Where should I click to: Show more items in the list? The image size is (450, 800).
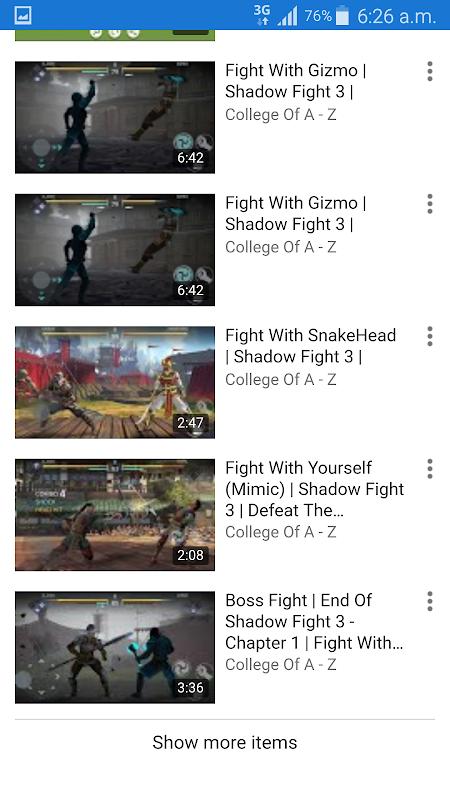click(224, 742)
